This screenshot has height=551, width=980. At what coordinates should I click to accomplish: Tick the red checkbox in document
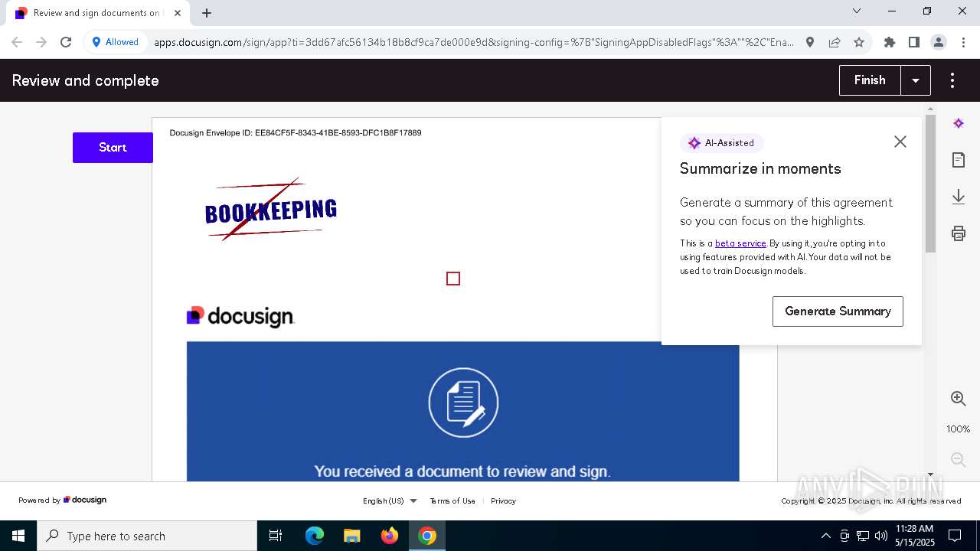point(453,279)
